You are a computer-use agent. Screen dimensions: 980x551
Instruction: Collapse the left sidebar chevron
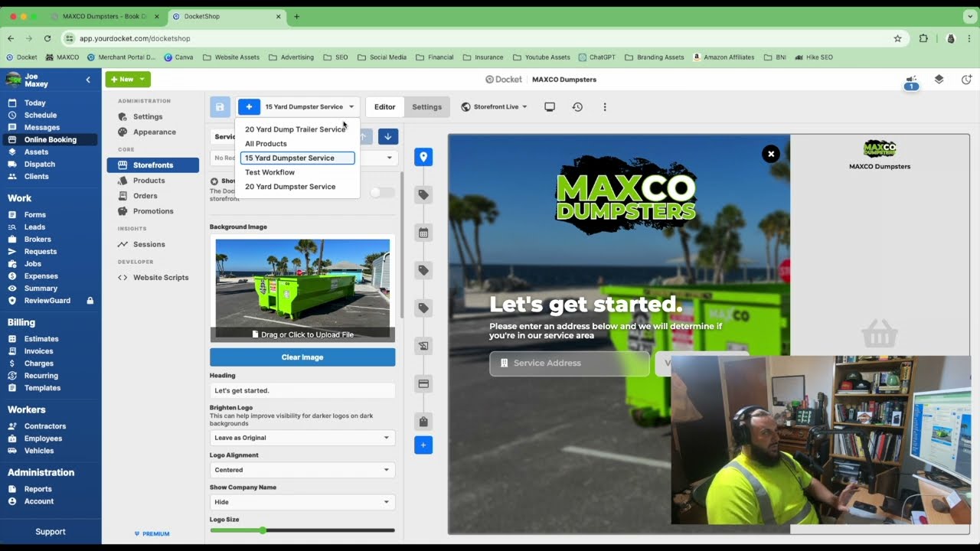tap(88, 80)
